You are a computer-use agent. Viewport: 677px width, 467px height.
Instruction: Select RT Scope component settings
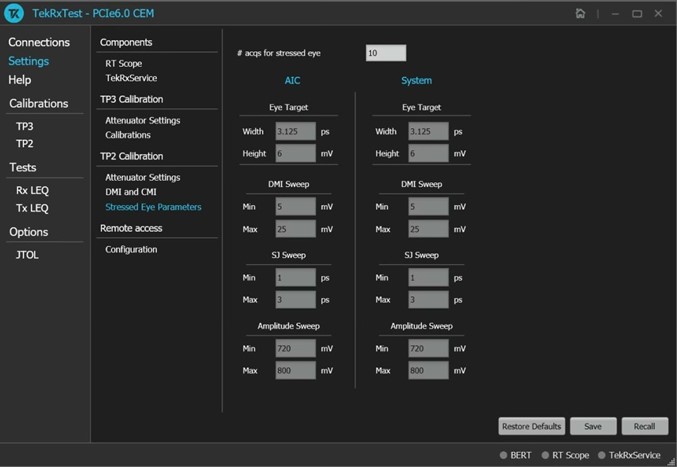coord(123,63)
